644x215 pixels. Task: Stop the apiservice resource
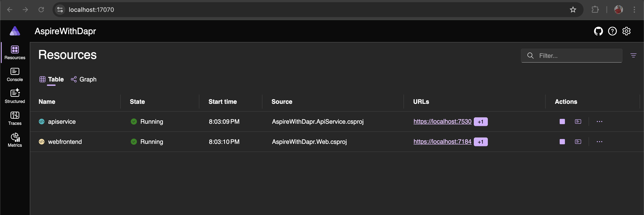562,122
